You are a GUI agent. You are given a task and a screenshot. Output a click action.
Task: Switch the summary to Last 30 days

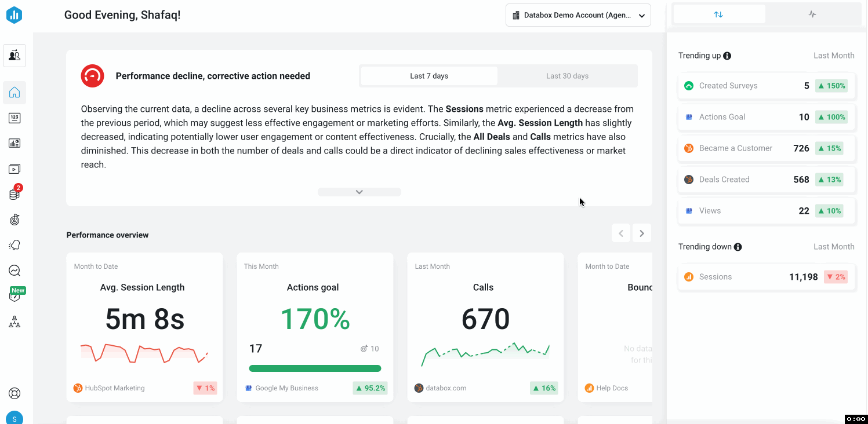[567, 75]
